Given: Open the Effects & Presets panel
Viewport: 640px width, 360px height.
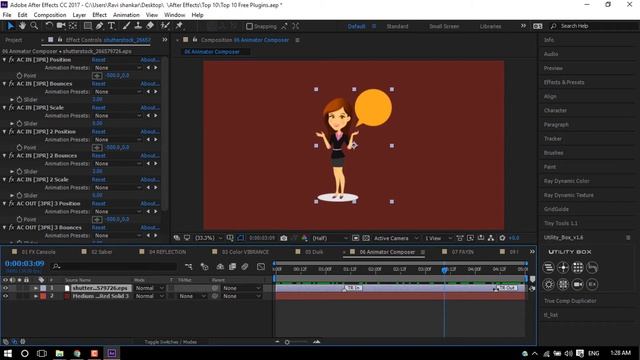Looking at the screenshot, I should [564, 82].
